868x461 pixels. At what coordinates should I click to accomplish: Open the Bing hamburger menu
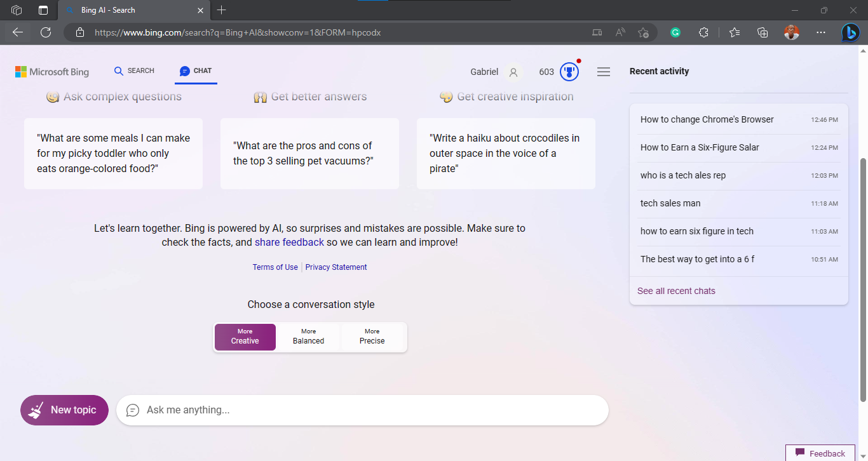(604, 72)
